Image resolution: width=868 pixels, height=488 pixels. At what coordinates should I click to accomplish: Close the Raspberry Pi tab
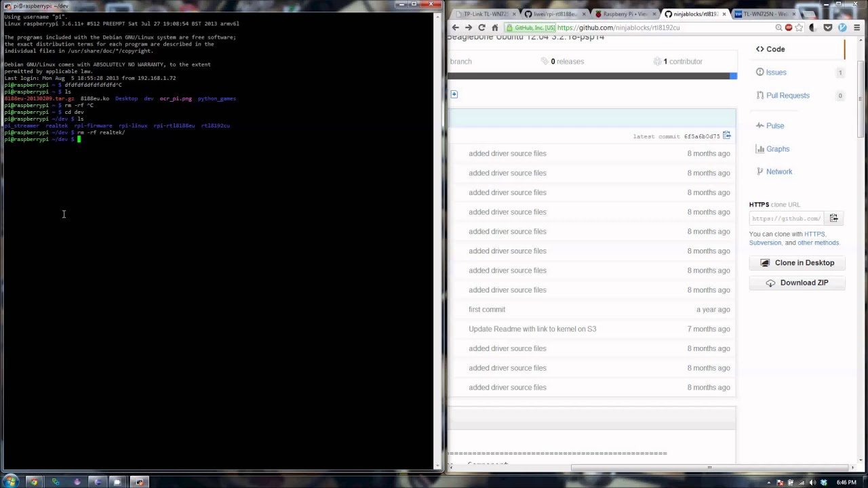(x=653, y=14)
